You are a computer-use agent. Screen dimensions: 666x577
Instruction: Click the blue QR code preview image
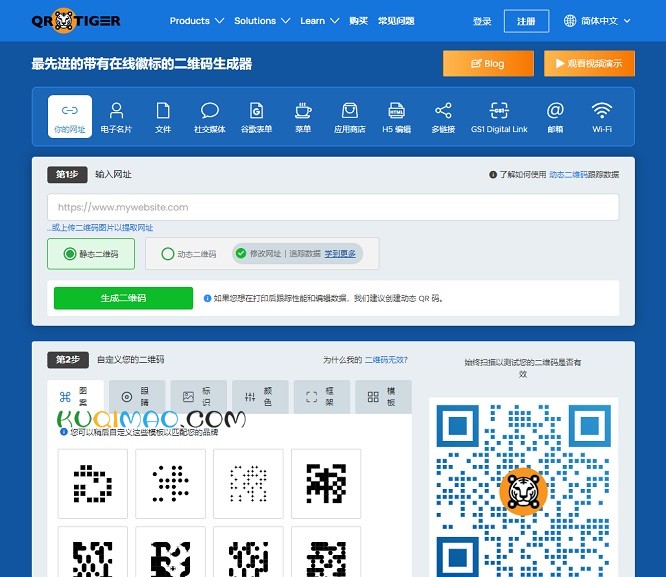tap(523, 489)
